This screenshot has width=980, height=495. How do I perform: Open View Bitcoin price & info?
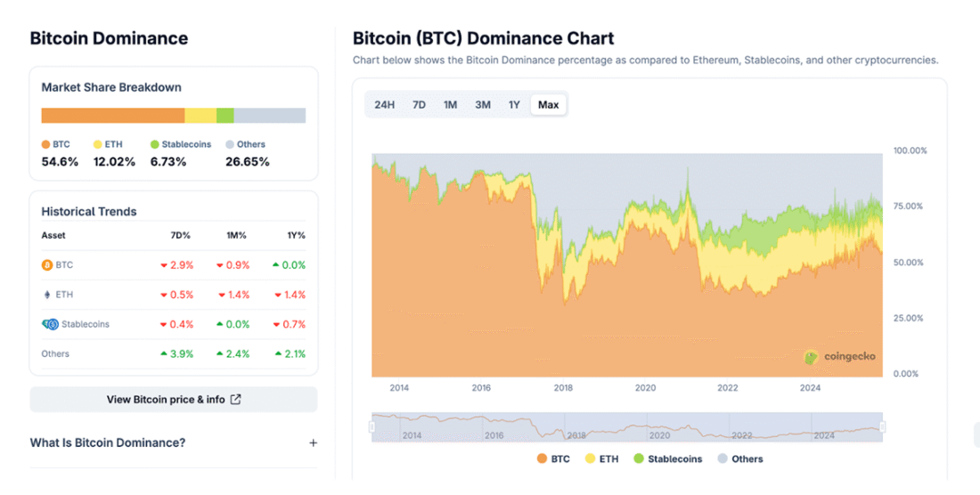click(173, 400)
